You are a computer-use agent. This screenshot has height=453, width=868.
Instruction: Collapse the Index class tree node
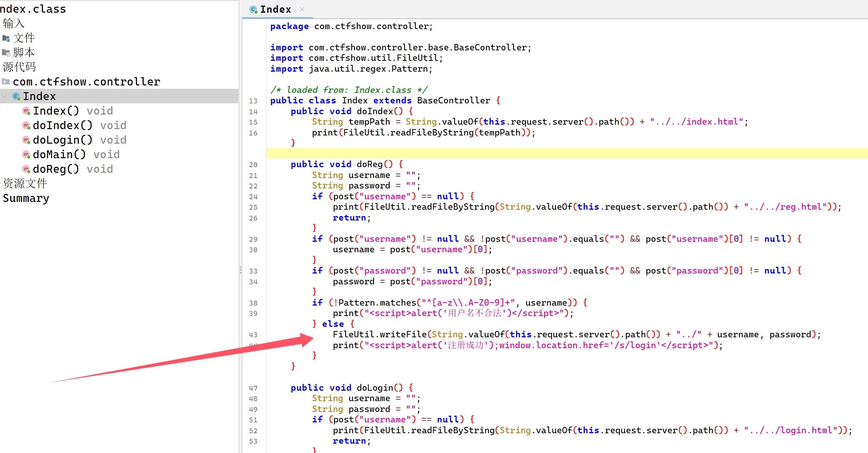point(4,97)
